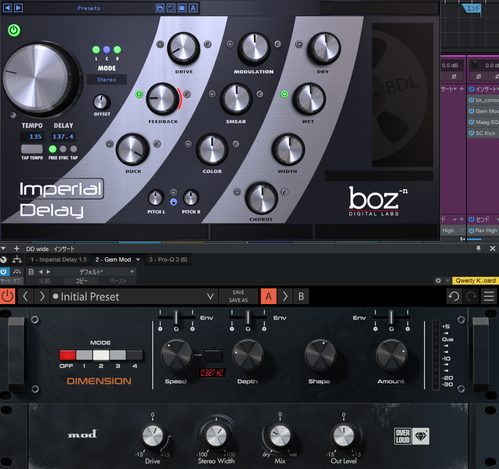Select Dimension mode 2 button
Screen dimensions: 499x469
pyautogui.click(x=101, y=355)
